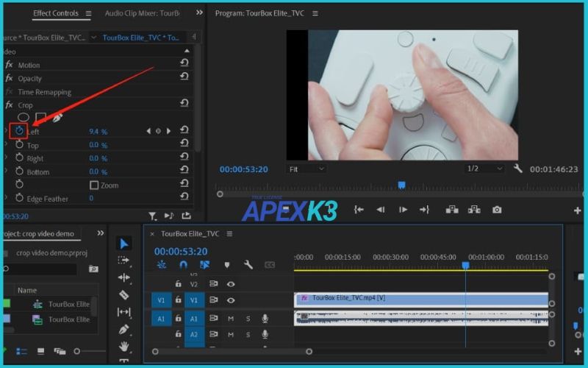Add marker in timeline
588x368 pixels.
(x=227, y=265)
